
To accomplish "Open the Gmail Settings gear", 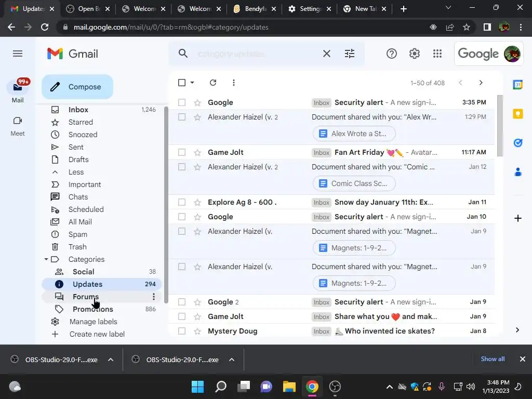I will tap(414, 54).
